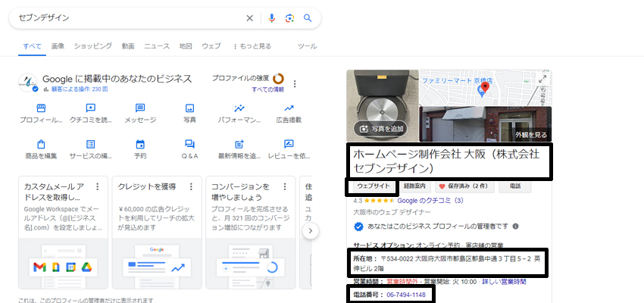
Task: Open the パフォーマンス performance icon
Action: point(239,108)
